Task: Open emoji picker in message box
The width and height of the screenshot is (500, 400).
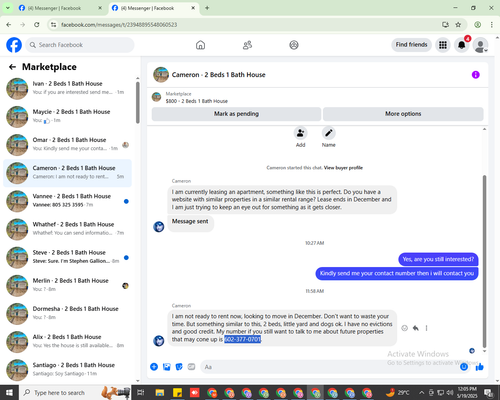Action: click(x=464, y=367)
